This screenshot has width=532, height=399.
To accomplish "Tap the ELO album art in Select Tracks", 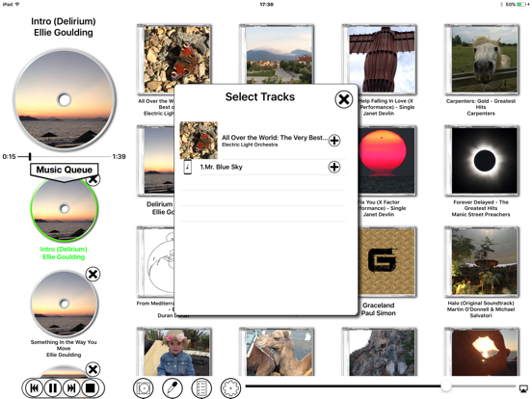I will click(199, 141).
